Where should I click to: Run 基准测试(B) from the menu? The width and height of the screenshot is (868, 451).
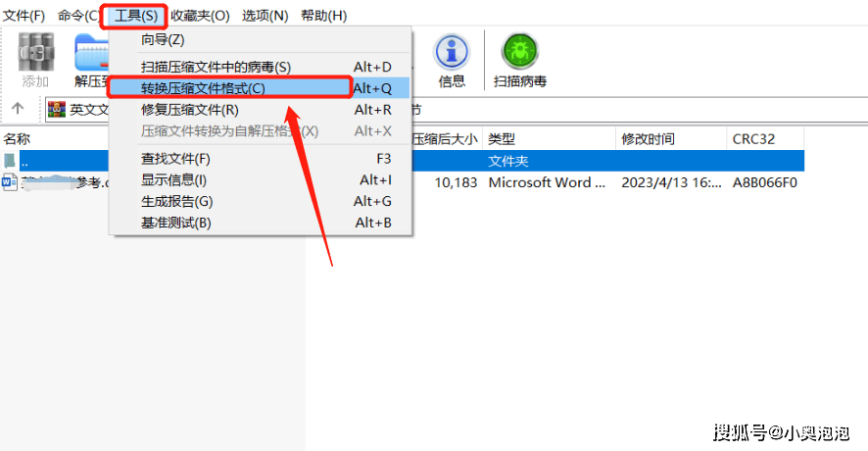click(176, 223)
